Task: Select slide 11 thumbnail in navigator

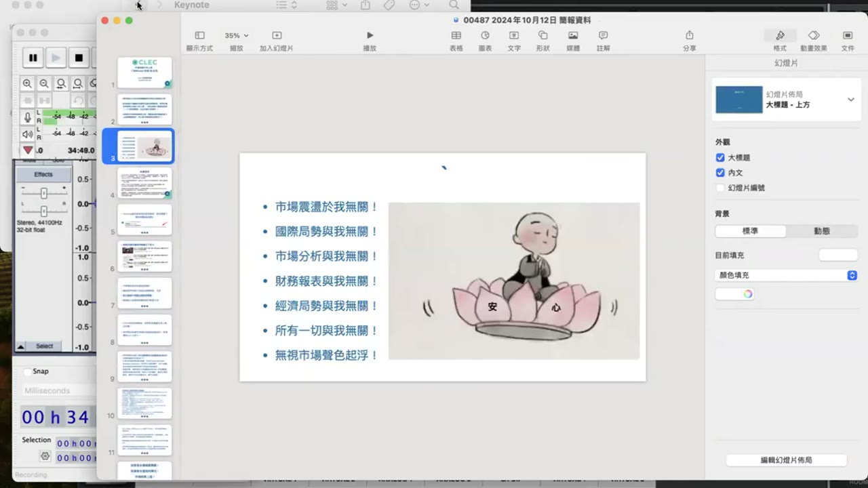Action: pyautogui.click(x=144, y=439)
